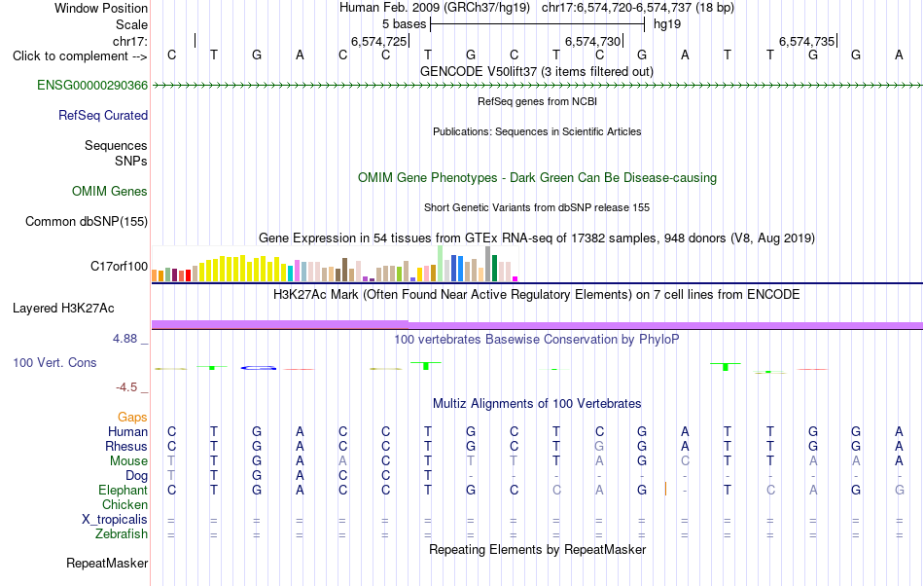Click the Layered H3K27Ac track label

(63, 309)
